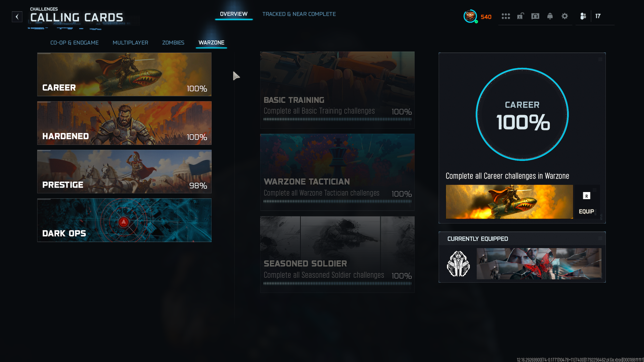Open Tracked & Near Complete tab
This screenshot has width=644, height=362.
(x=299, y=14)
